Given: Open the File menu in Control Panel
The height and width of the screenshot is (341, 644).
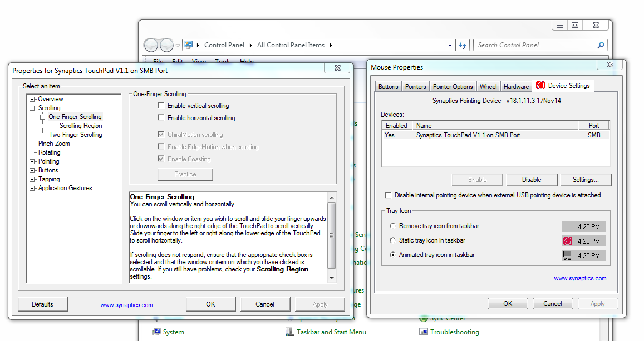Looking at the screenshot, I should [158, 61].
